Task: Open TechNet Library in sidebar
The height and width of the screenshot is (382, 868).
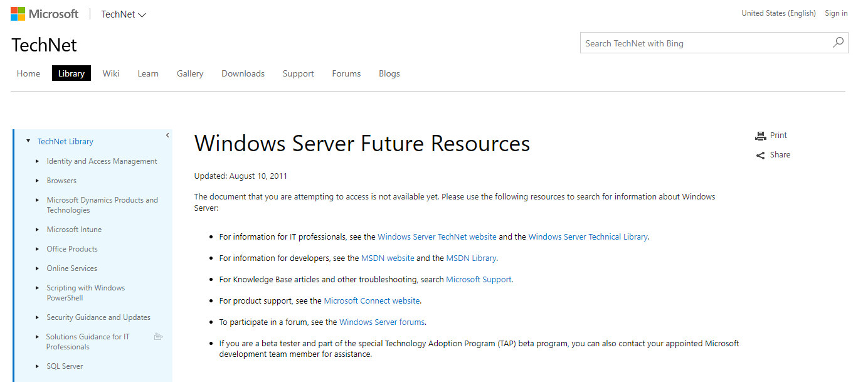Action: click(x=65, y=142)
